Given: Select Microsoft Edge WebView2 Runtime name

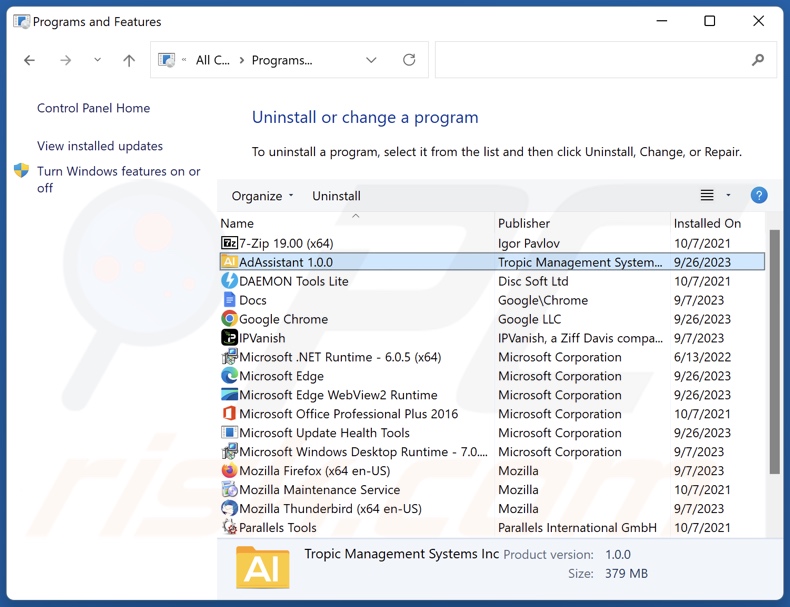Looking at the screenshot, I should click(x=338, y=395).
